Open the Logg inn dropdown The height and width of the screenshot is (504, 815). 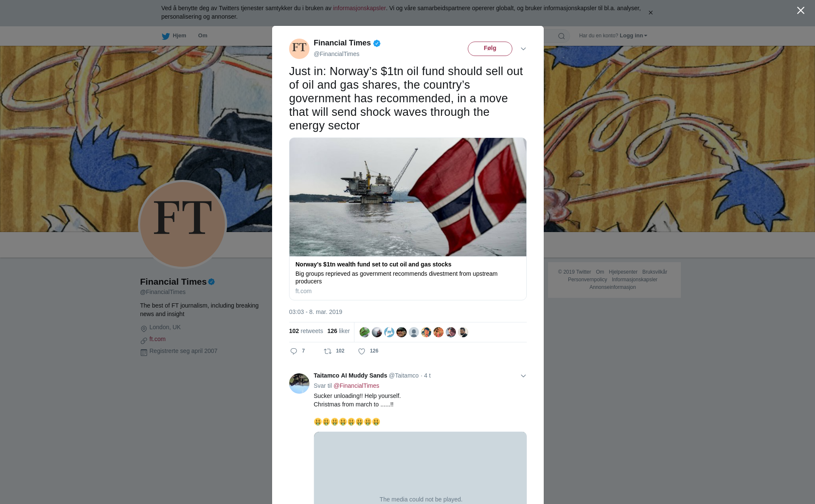[633, 36]
